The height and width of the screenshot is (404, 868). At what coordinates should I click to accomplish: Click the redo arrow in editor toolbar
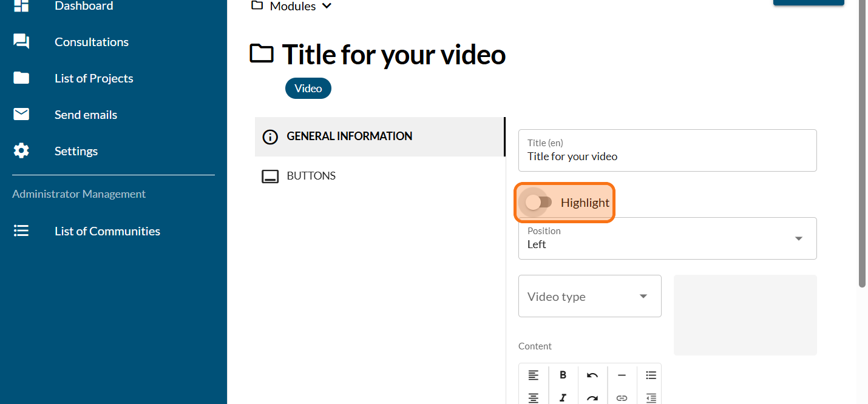tap(592, 398)
